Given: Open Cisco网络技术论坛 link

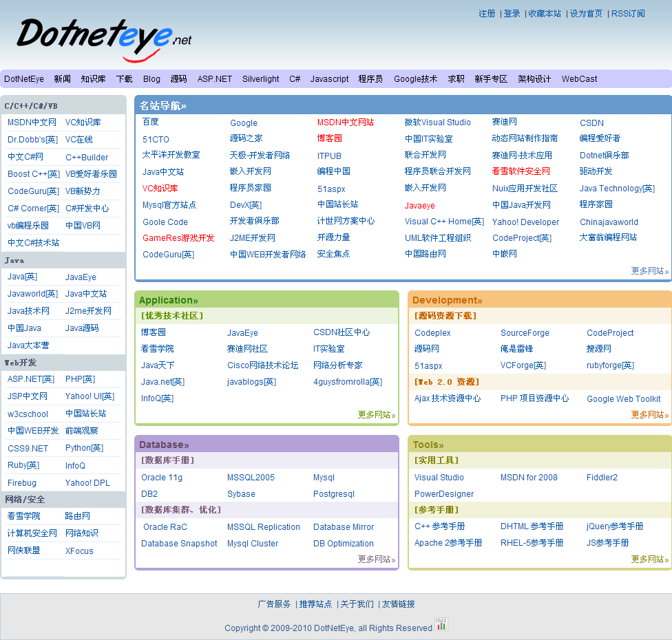Looking at the screenshot, I should [x=262, y=365].
